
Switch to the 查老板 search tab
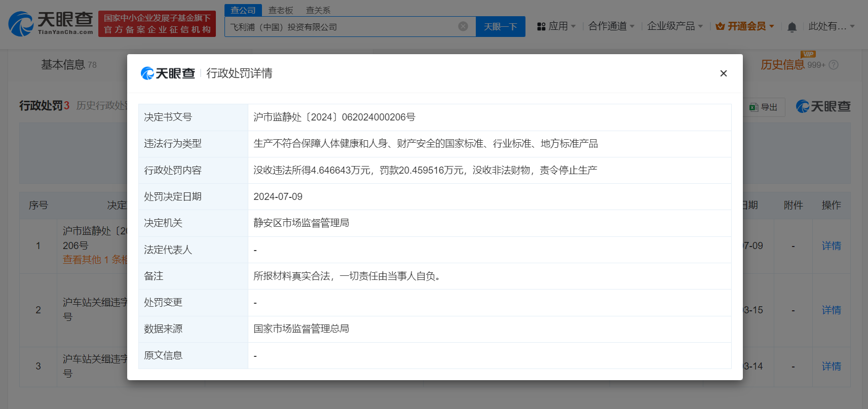pyautogui.click(x=281, y=10)
